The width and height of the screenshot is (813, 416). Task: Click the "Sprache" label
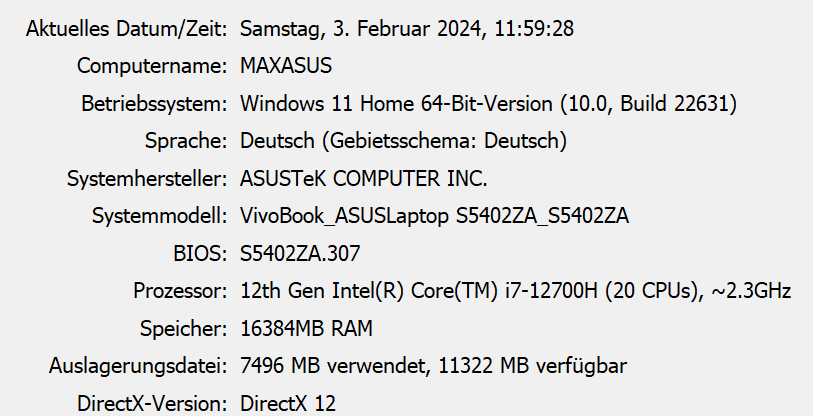(185, 141)
